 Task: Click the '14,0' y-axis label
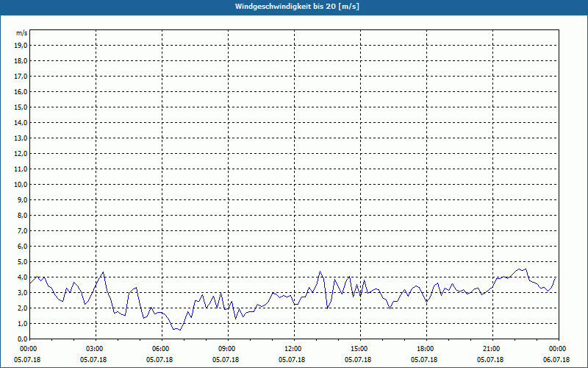[x=21, y=123]
